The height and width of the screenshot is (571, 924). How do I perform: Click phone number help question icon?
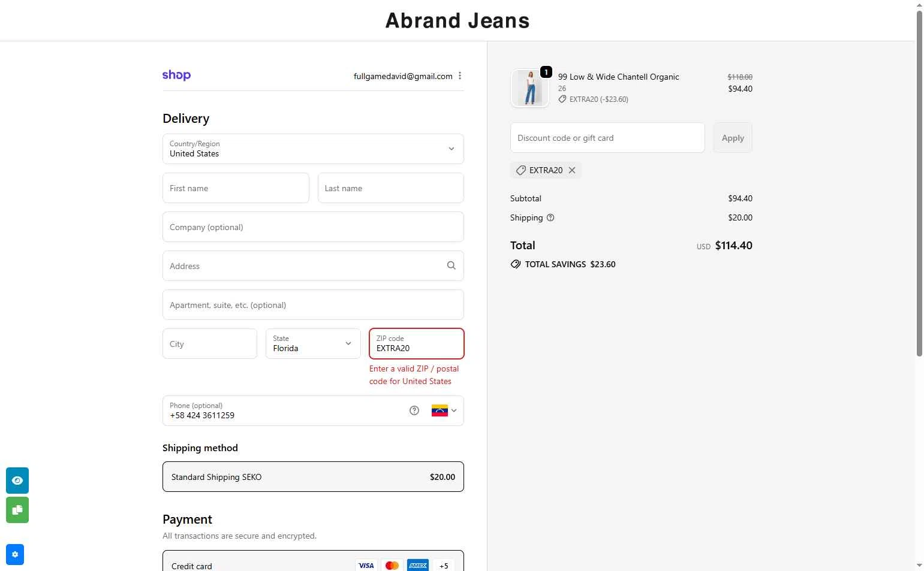point(414,410)
